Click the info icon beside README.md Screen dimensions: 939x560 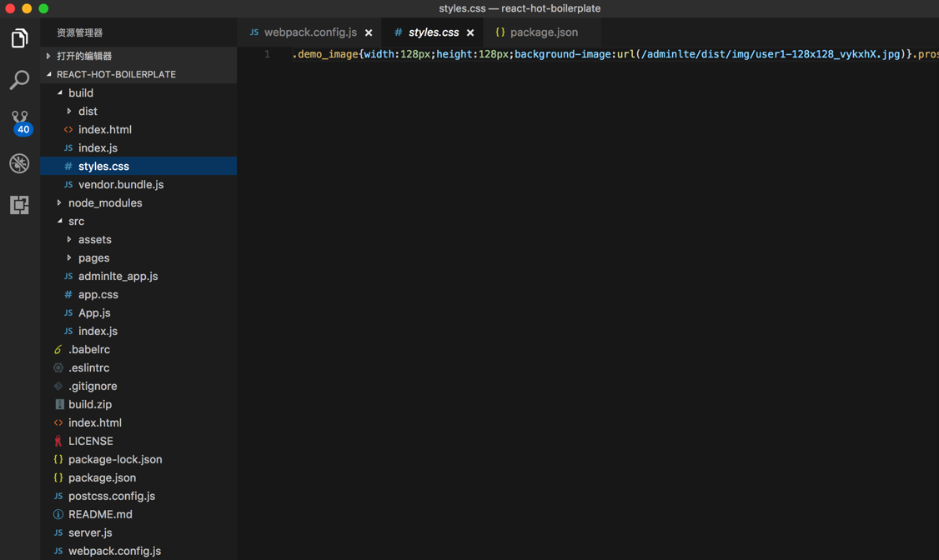[58, 514]
